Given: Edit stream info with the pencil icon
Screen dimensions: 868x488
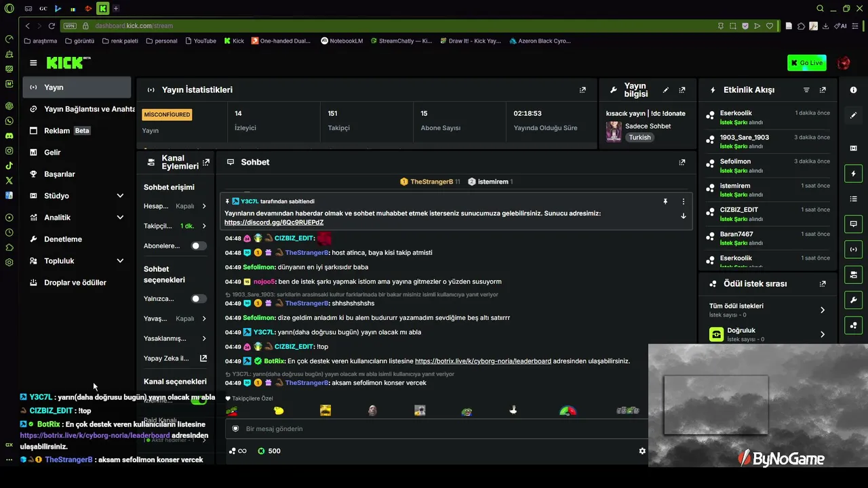Looking at the screenshot, I should [666, 89].
